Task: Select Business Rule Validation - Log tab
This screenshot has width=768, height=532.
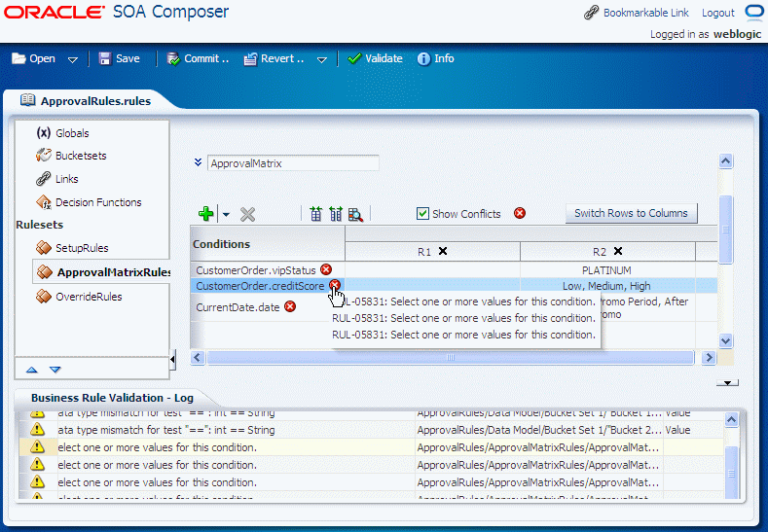Action: (x=112, y=398)
